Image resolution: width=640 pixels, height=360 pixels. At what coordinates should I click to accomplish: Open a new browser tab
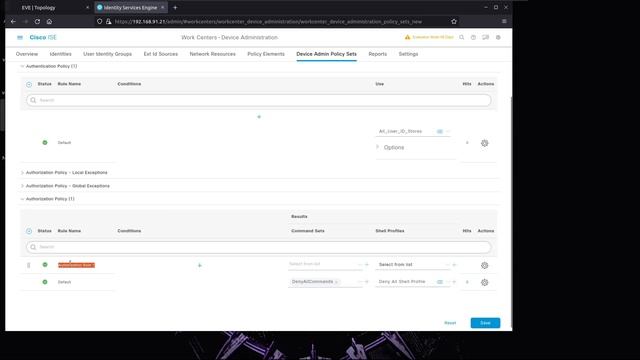(x=175, y=7)
